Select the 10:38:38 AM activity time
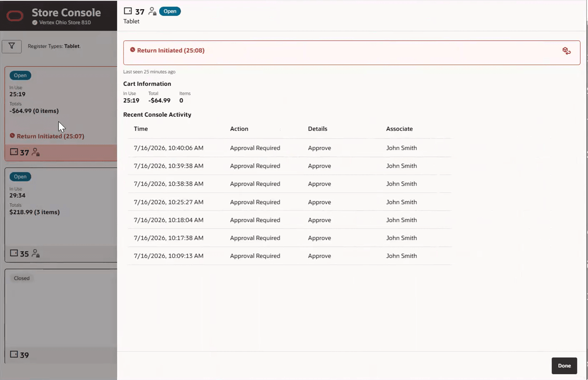Image resolution: width=588 pixels, height=380 pixels. click(x=169, y=184)
